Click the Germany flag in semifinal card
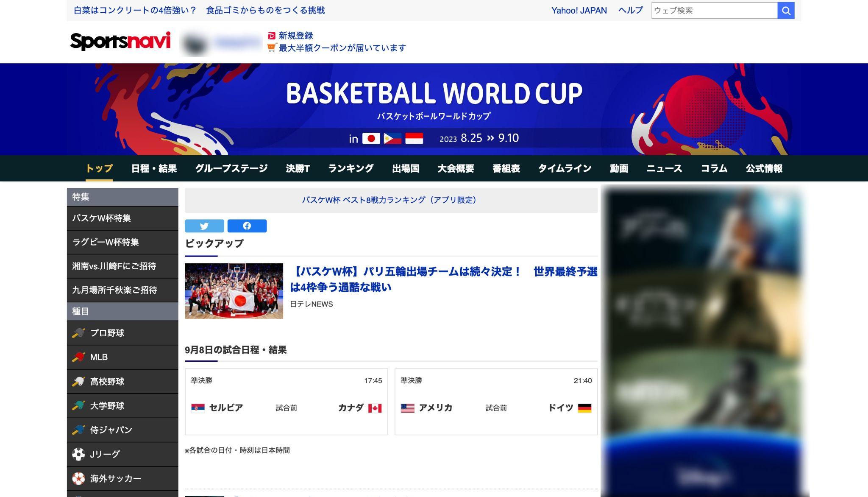868x497 pixels. [584, 408]
